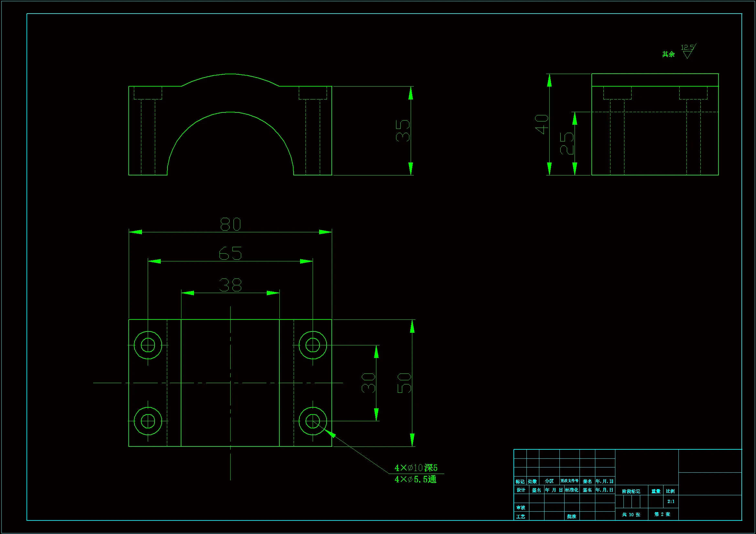Click the 80 width dimension text
This screenshot has width=756, height=534.
230,225
